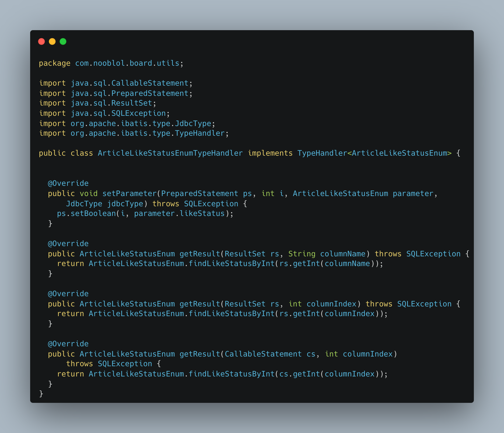Click the ibatis JdbcType import line
The image size is (504, 433).
127,124
